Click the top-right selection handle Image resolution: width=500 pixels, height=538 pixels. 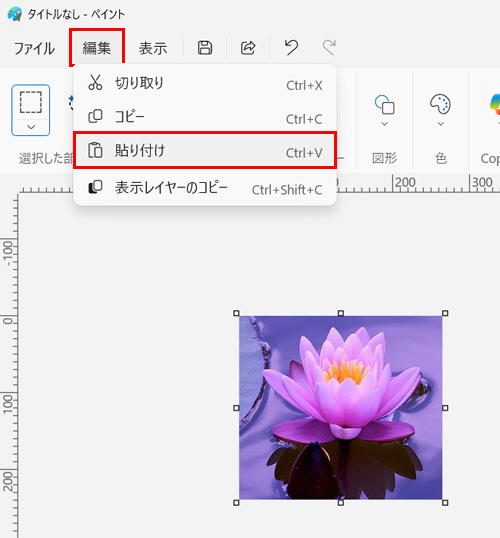445,313
